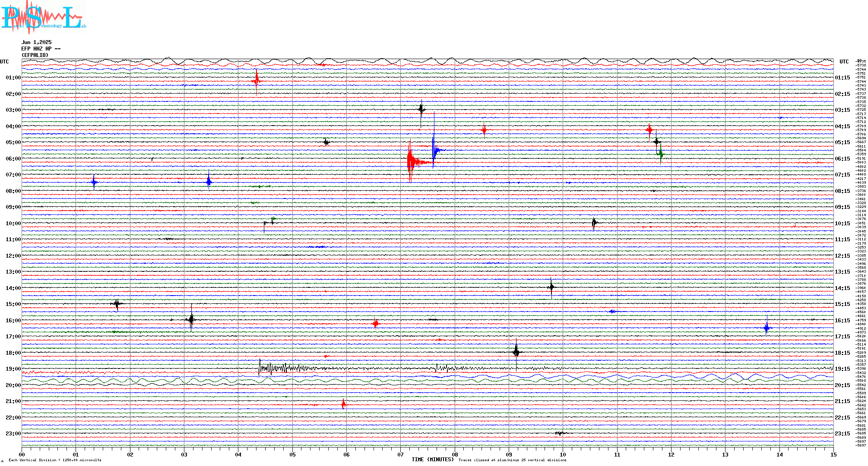Click the 15:00 hour label on left axis

[13, 304]
